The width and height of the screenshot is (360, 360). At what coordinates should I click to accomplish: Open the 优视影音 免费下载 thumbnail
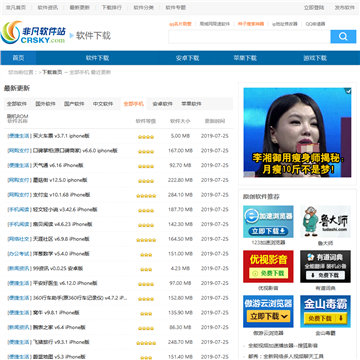[x=268, y=266]
